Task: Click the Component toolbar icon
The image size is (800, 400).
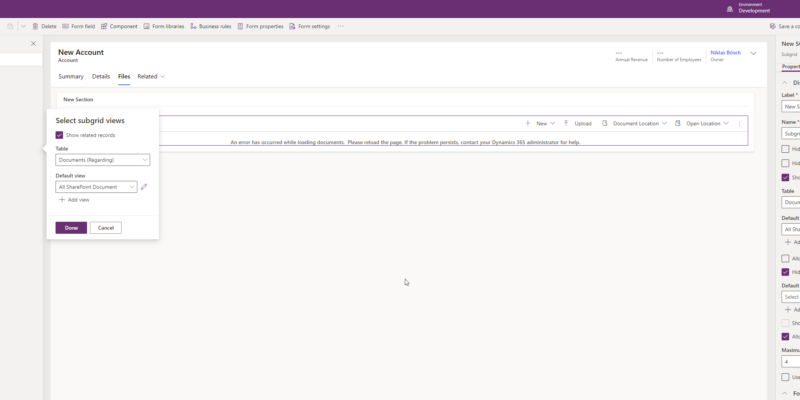Action: [x=104, y=26]
